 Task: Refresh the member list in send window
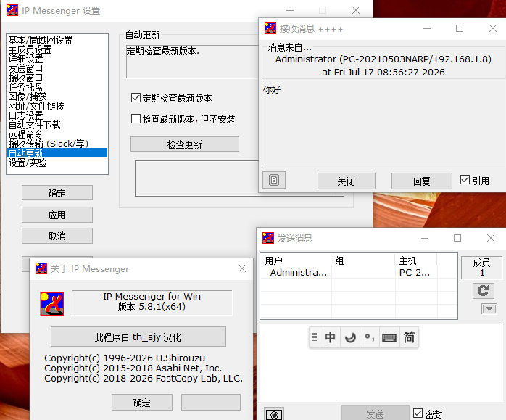[483, 291]
